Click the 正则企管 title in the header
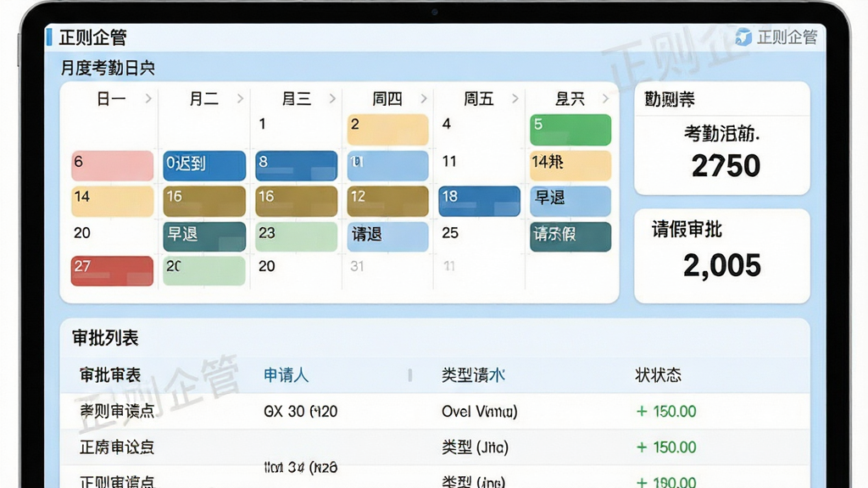 coord(93,37)
